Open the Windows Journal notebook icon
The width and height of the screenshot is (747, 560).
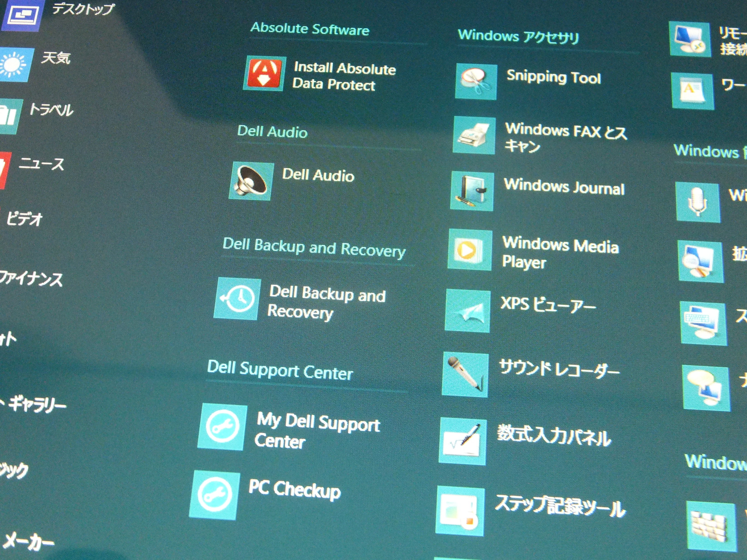[x=472, y=191]
